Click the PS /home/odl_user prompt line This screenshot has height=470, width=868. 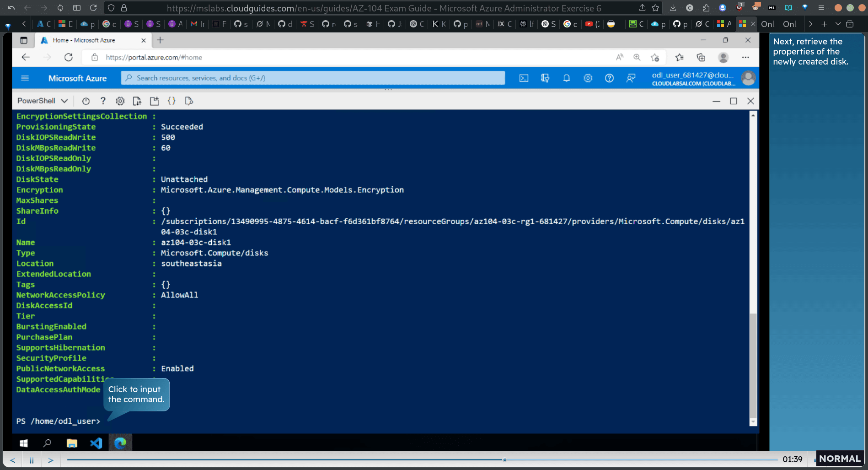58,421
